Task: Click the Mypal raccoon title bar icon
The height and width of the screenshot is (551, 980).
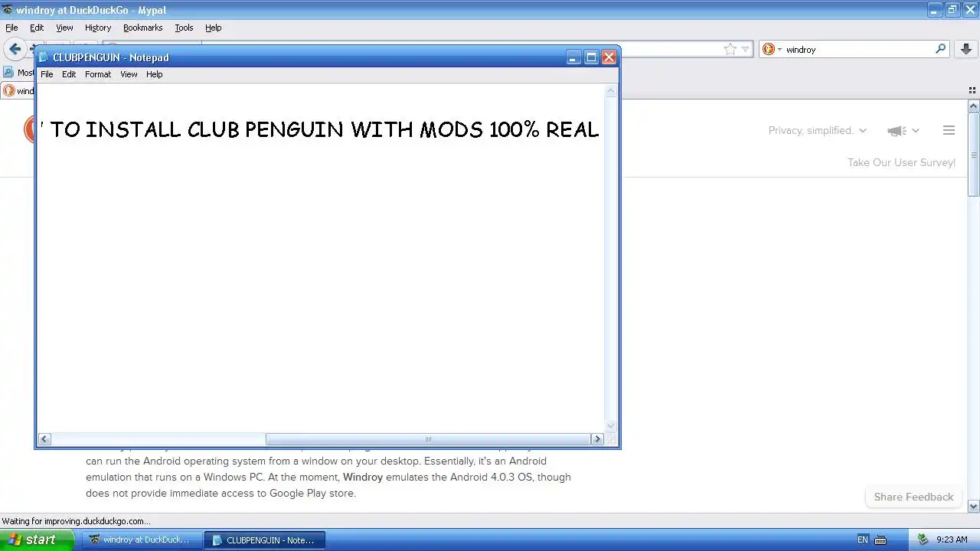Action: click(x=8, y=10)
